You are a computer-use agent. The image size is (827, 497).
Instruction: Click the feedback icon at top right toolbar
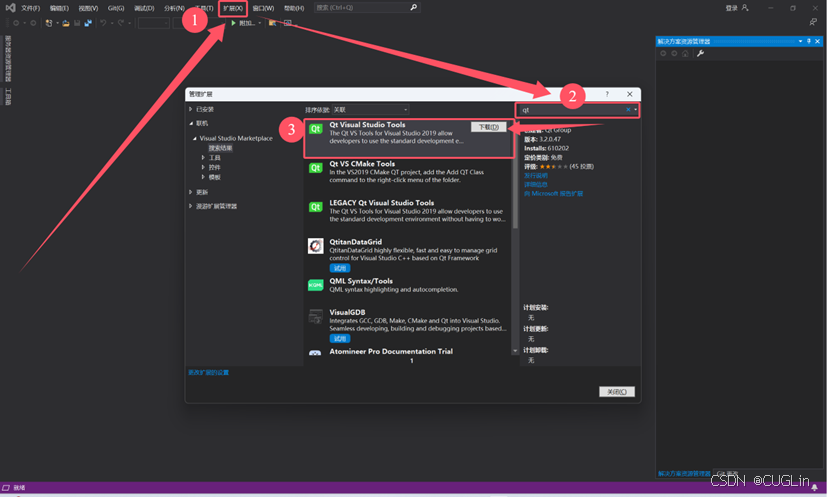tap(813, 22)
